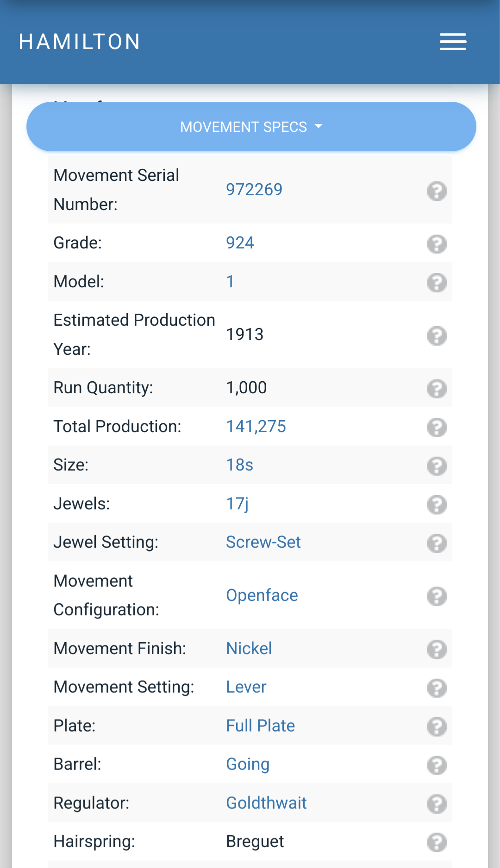Screen dimensions: 500x868
Task: Show help for Jewel Setting row
Action: [437, 543]
